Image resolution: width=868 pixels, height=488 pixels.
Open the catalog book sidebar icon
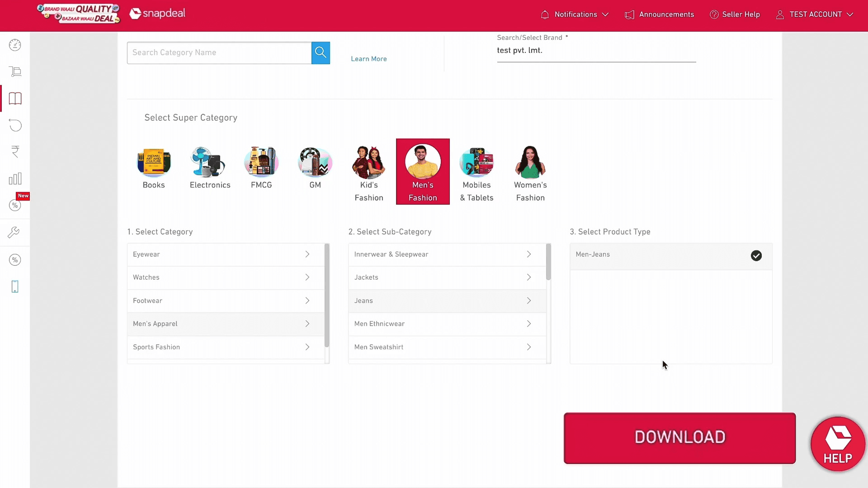click(15, 99)
